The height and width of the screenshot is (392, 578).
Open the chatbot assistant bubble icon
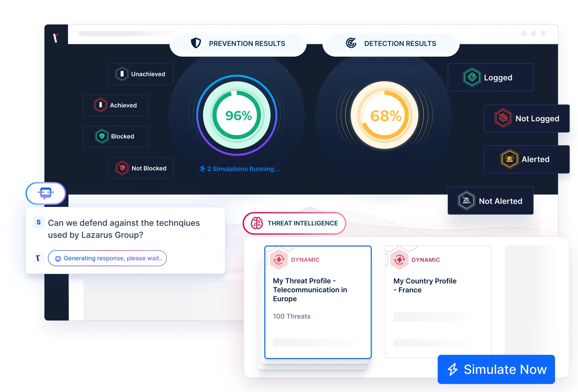coord(45,193)
